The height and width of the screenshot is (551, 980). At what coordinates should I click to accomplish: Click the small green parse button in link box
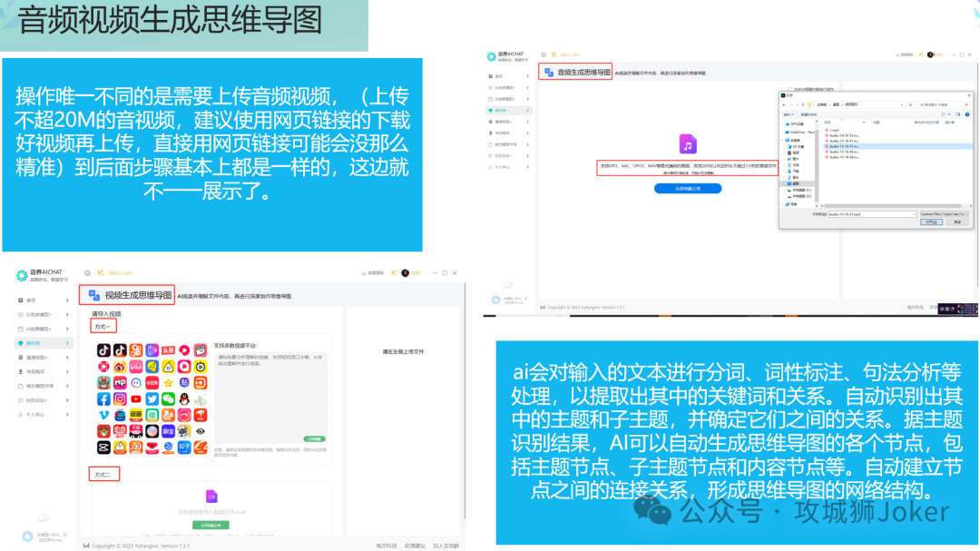pyautogui.click(x=314, y=439)
